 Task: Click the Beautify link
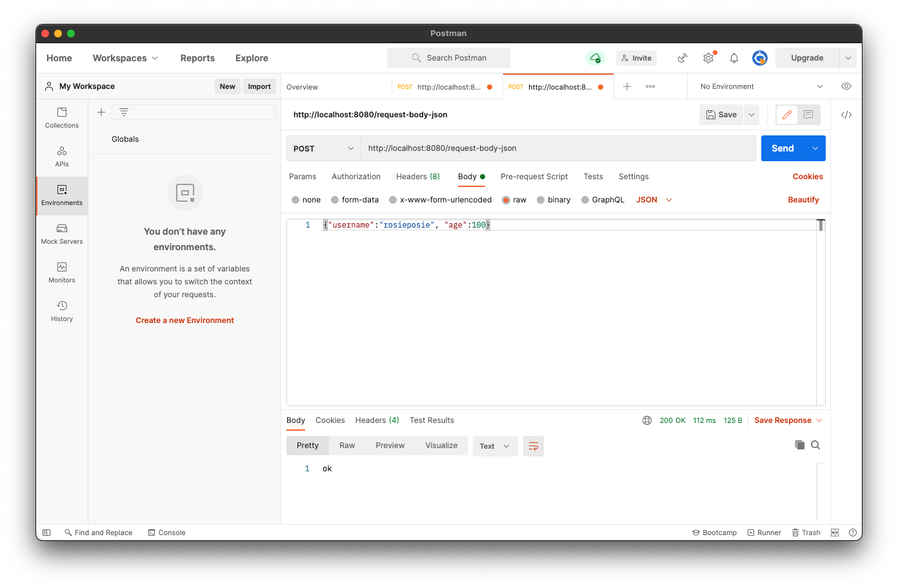tap(803, 200)
